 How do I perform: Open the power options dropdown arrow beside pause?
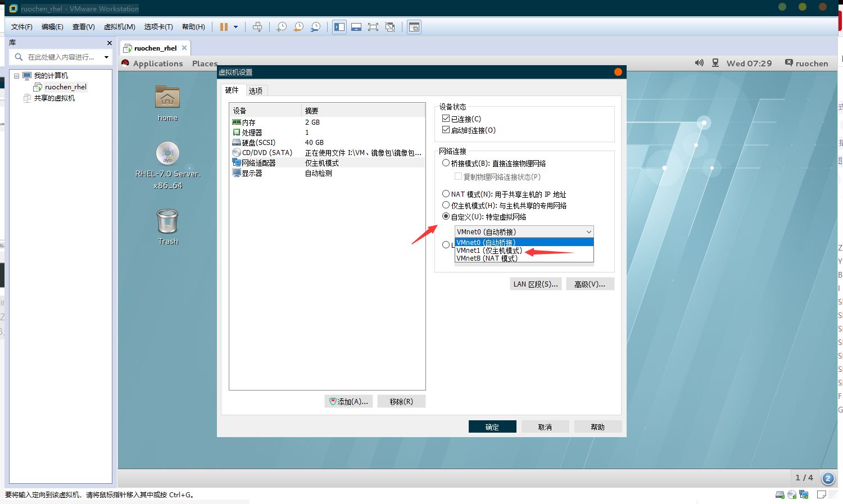236,27
